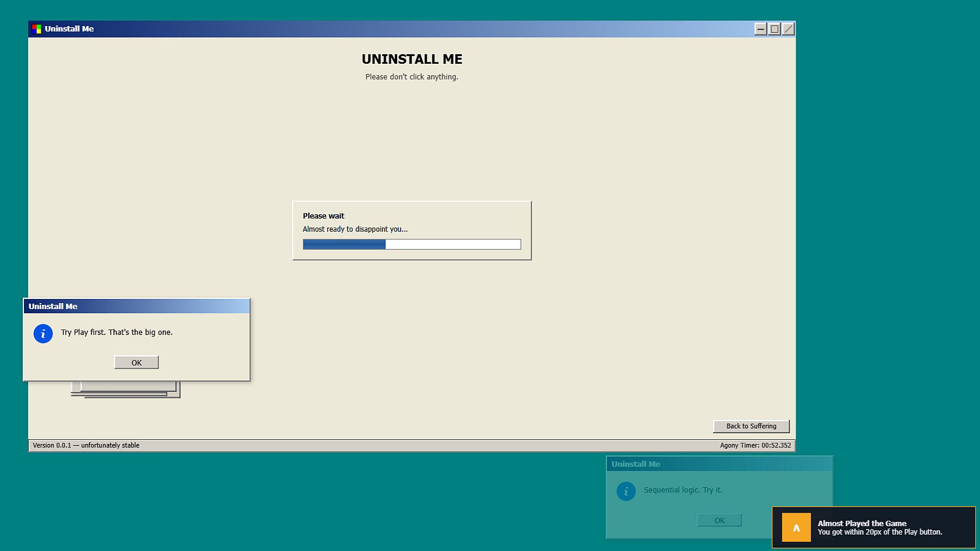Click OK on 'Try Play first' dialog

pos(136,362)
